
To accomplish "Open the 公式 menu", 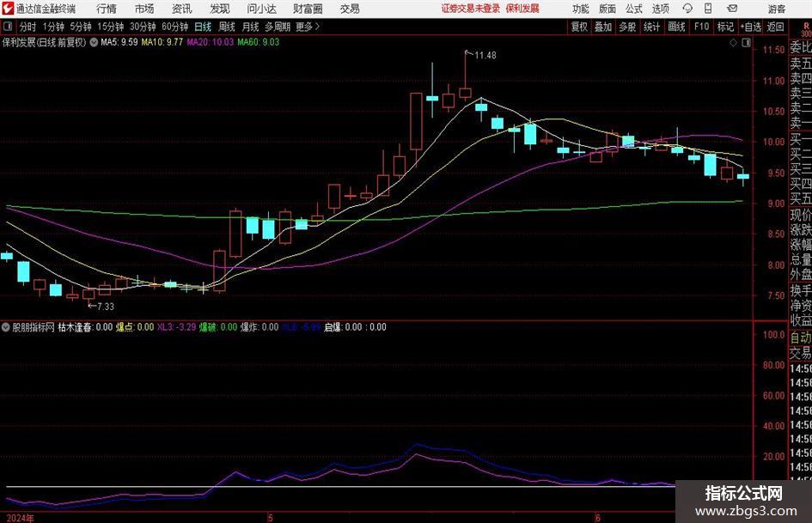I will pos(633,9).
